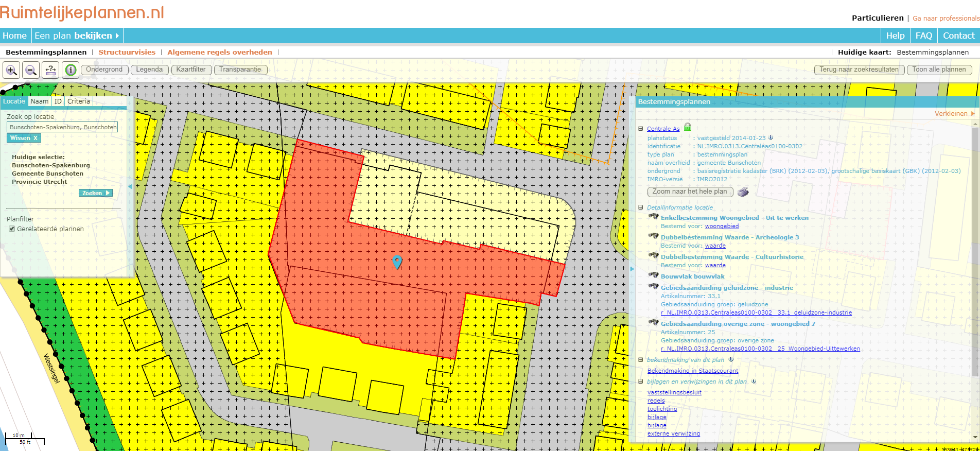Viewport: 980px width, 451px height.
Task: Click info icon next to bekendmaking van dit plan
Action: tap(731, 359)
